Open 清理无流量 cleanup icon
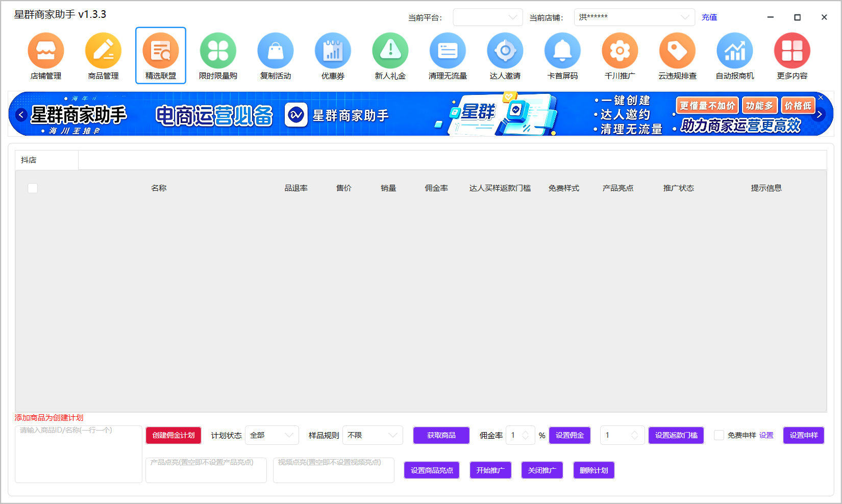This screenshot has height=504, width=842. coord(448,51)
